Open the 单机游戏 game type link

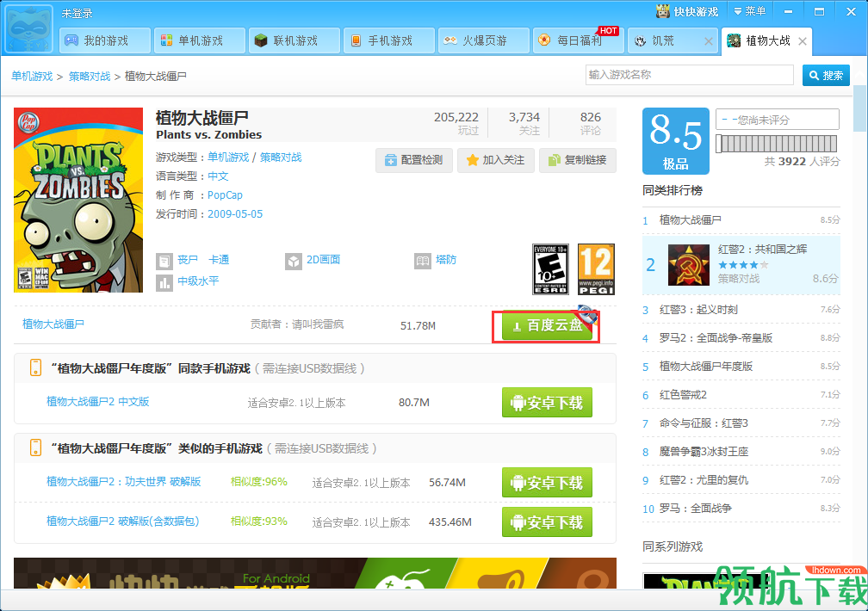pyautogui.click(x=228, y=157)
